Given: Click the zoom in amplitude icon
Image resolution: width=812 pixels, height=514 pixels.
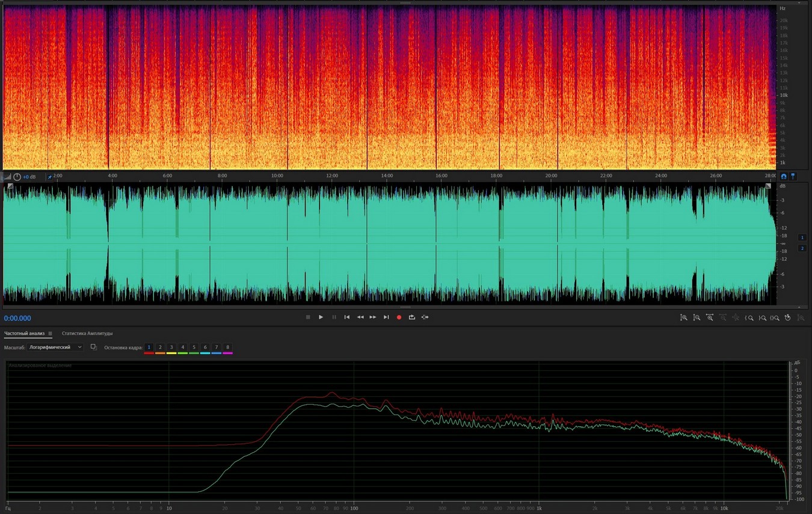Looking at the screenshot, I should 684,317.
